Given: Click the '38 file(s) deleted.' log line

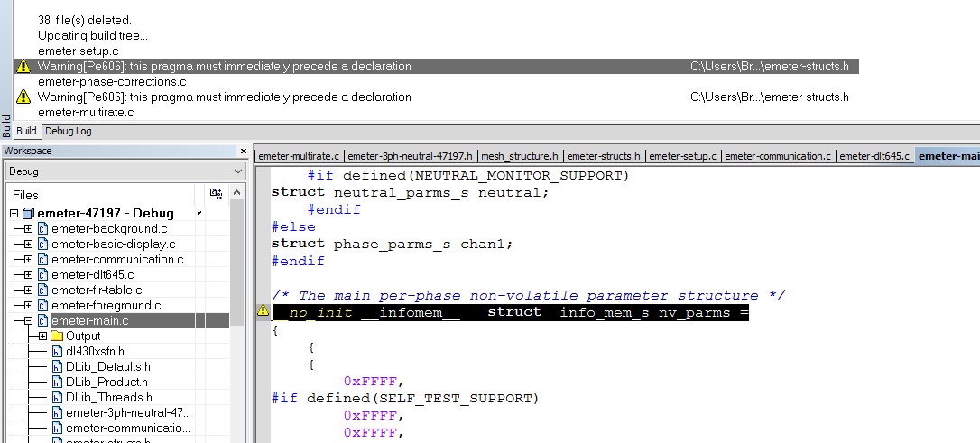Looking at the screenshot, I should [85, 21].
